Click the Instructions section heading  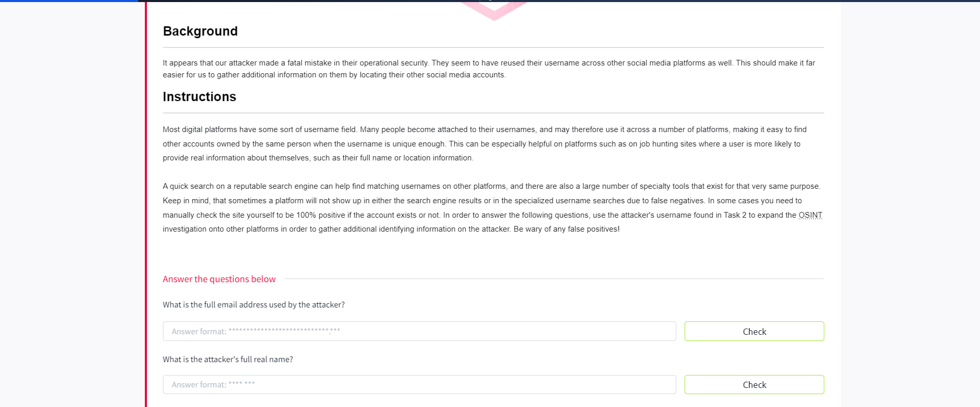199,97
